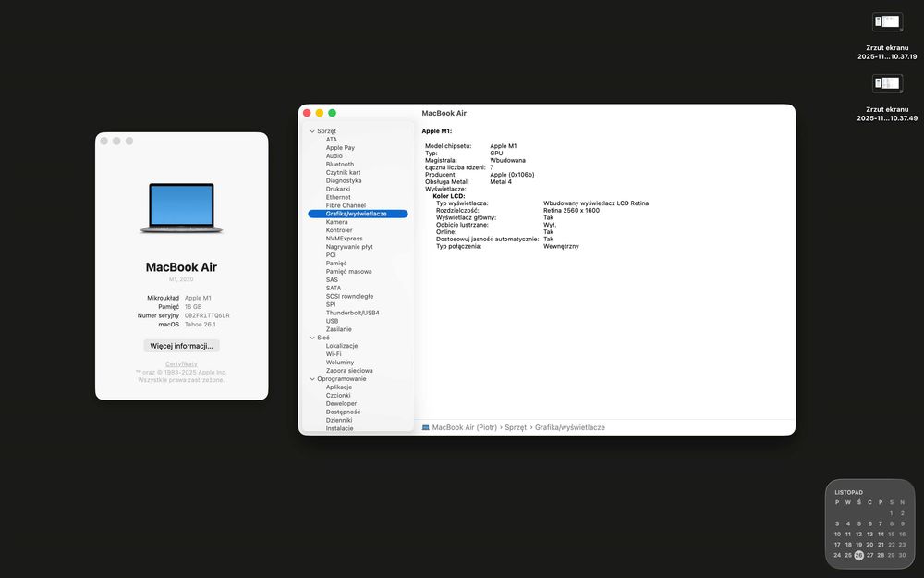Select Nagrywanie płyt in sidebar

pos(349,247)
